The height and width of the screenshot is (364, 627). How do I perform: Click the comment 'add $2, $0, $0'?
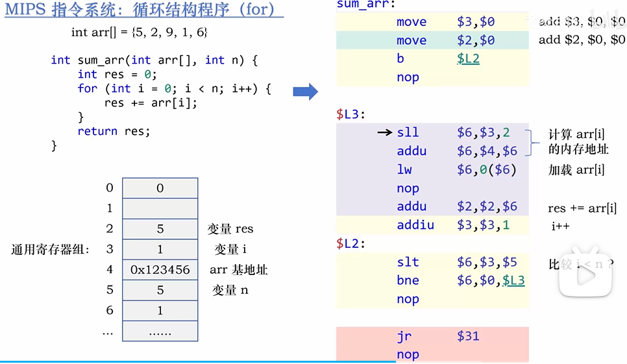(x=582, y=40)
